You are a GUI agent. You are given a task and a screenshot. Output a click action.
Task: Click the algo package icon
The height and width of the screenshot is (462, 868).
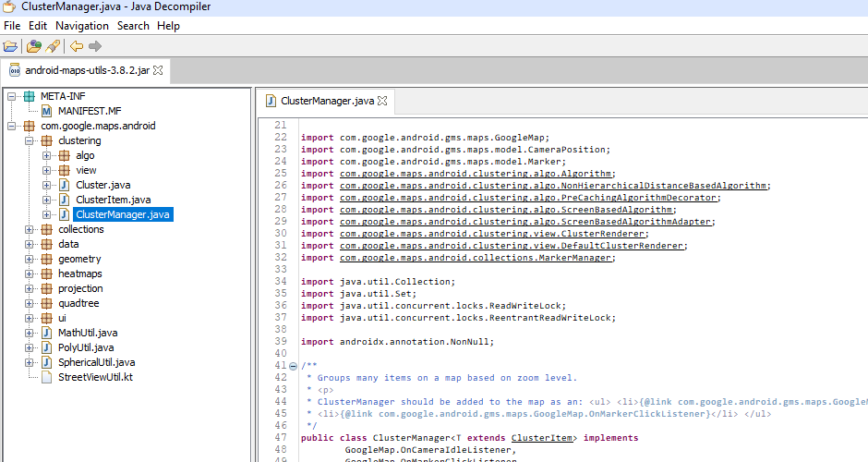(65, 155)
